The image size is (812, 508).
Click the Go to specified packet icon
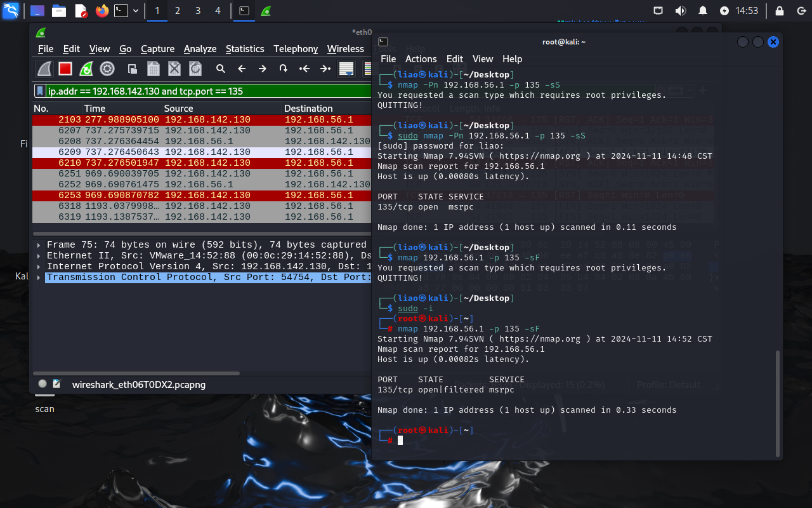284,69
